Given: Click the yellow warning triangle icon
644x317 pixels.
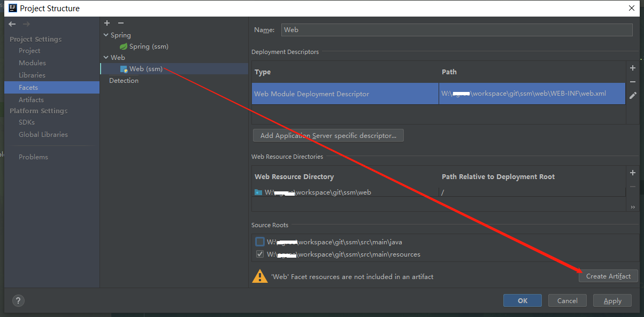Looking at the screenshot, I should 260,276.
